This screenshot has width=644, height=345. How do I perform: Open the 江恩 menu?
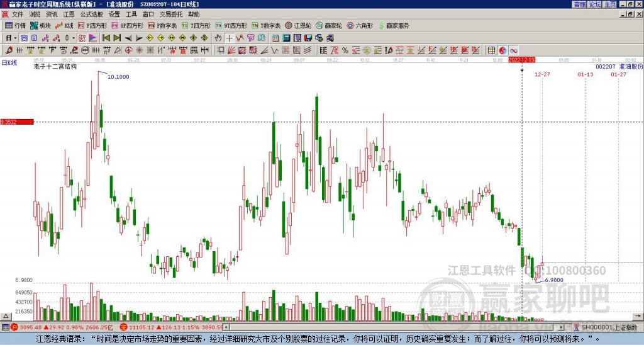69,14
